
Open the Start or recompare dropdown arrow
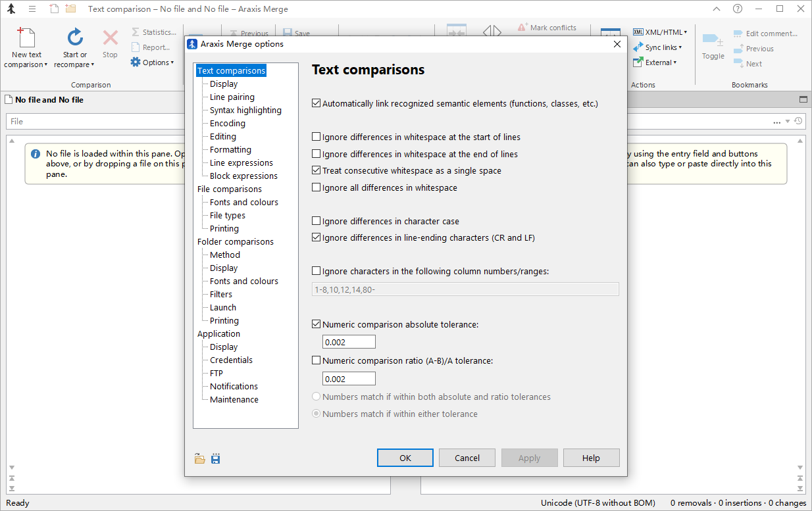pyautogui.click(x=92, y=65)
